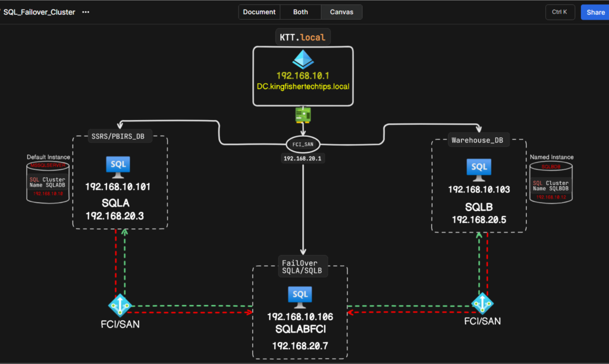The image size is (609, 364).
Task: Click the SQL_Failover_Cluster title to rename it
Action: point(38,11)
